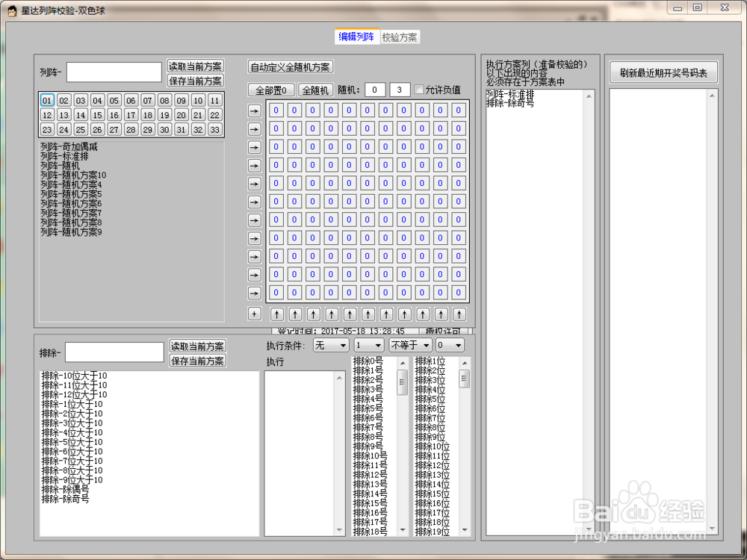Viewport: 747px width, 560px height.
Task: Toggle number ball 16
Action: click(x=114, y=115)
